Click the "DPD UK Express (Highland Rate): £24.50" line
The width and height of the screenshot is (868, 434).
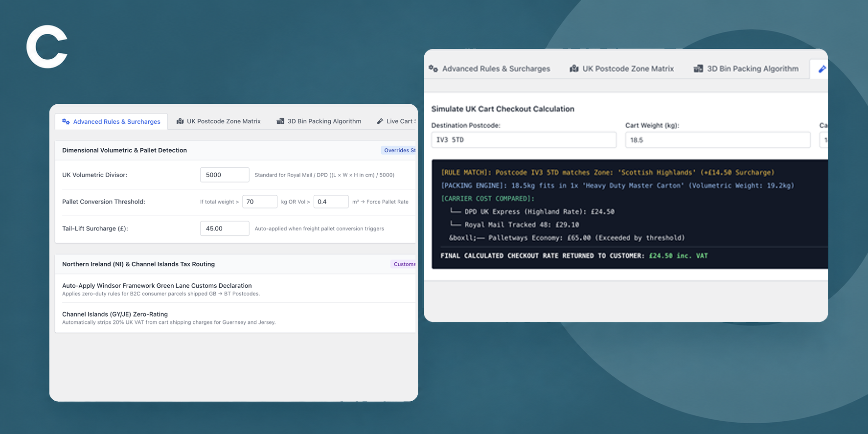[x=532, y=212]
